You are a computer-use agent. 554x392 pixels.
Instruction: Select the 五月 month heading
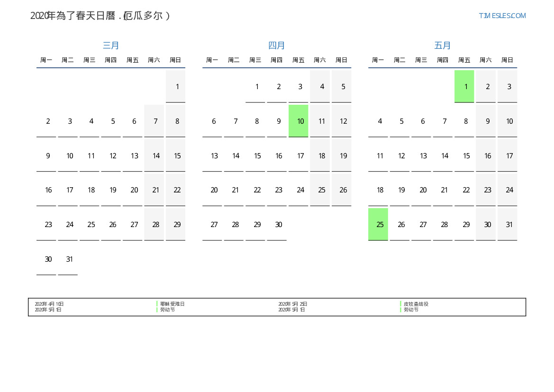pyautogui.click(x=443, y=46)
